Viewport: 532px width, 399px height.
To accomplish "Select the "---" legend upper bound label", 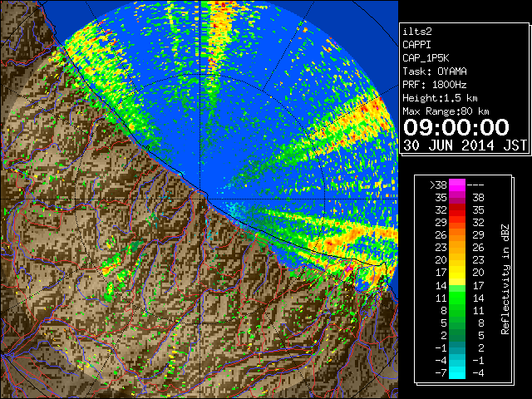I will (475, 185).
